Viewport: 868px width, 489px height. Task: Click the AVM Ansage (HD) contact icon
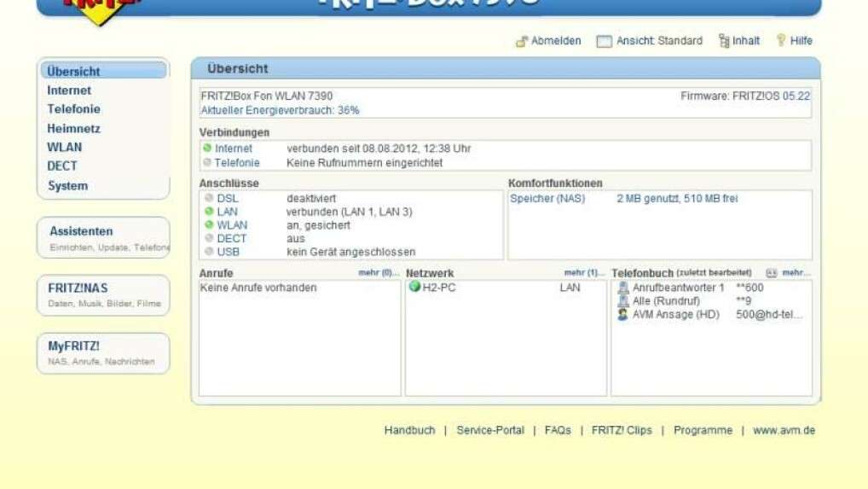point(623,314)
